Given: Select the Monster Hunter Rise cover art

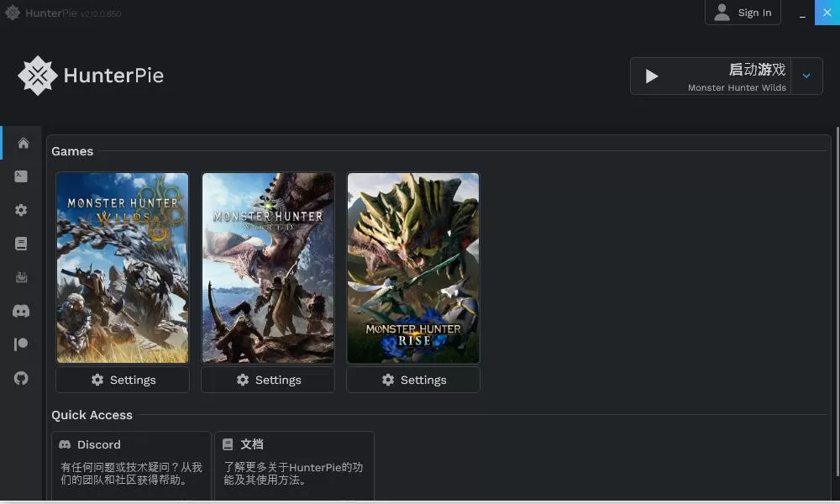Looking at the screenshot, I should pyautogui.click(x=413, y=268).
